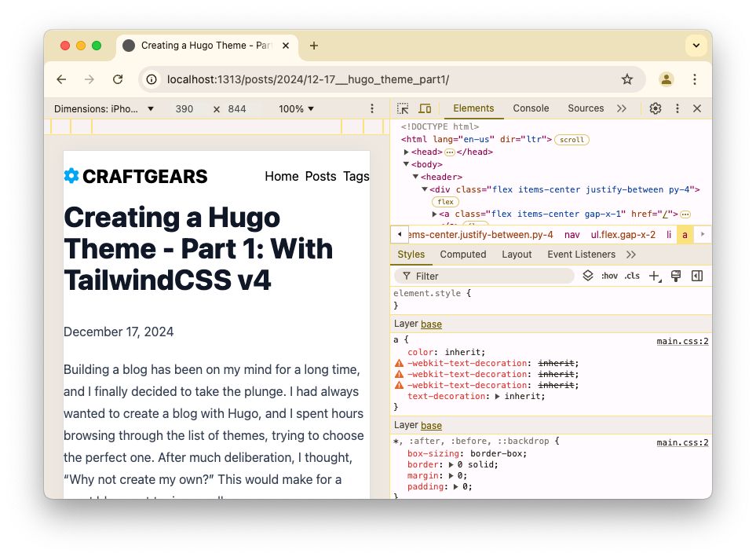The image size is (756, 557).
Task: Open main.css:2 link beside universal selector rule
Action: coord(682,442)
